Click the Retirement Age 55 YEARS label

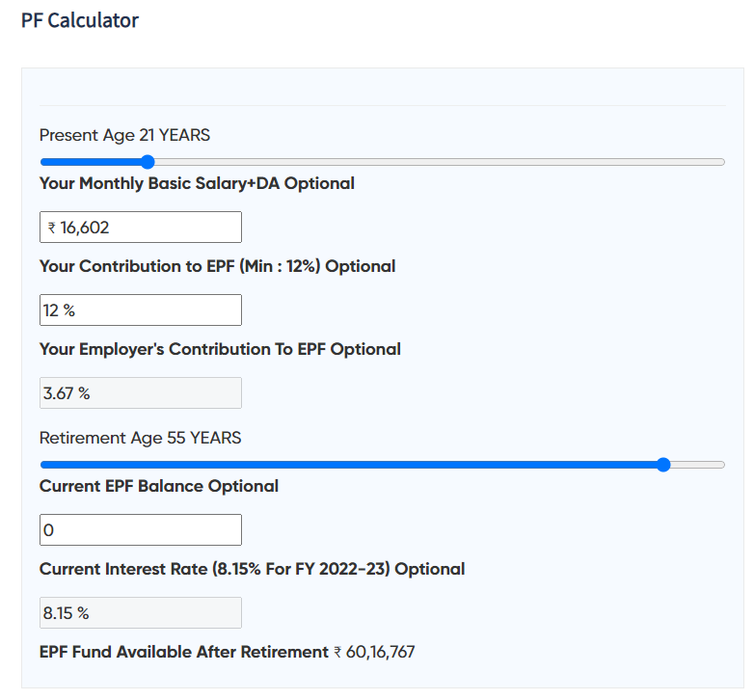point(140,438)
